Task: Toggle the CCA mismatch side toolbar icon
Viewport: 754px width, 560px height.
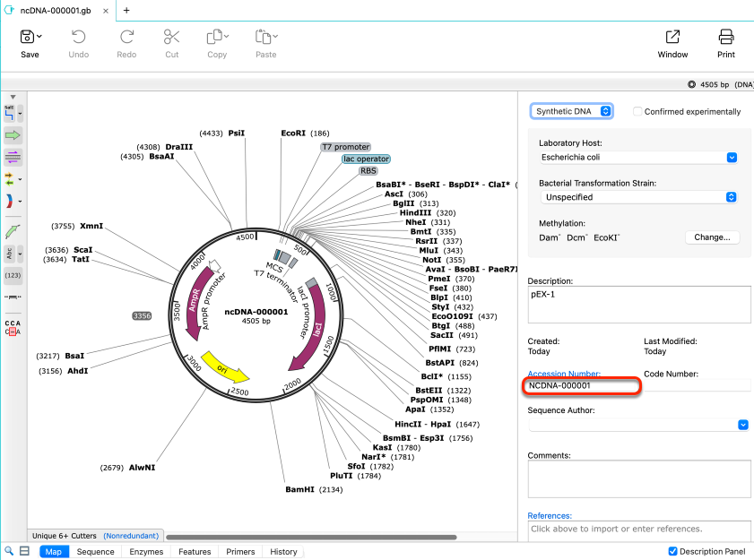Action: coord(13,327)
